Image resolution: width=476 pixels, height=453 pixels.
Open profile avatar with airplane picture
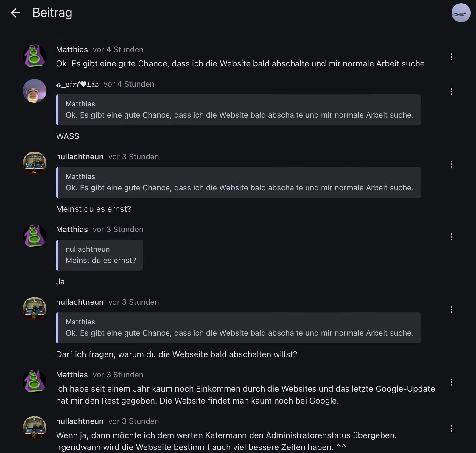click(461, 13)
